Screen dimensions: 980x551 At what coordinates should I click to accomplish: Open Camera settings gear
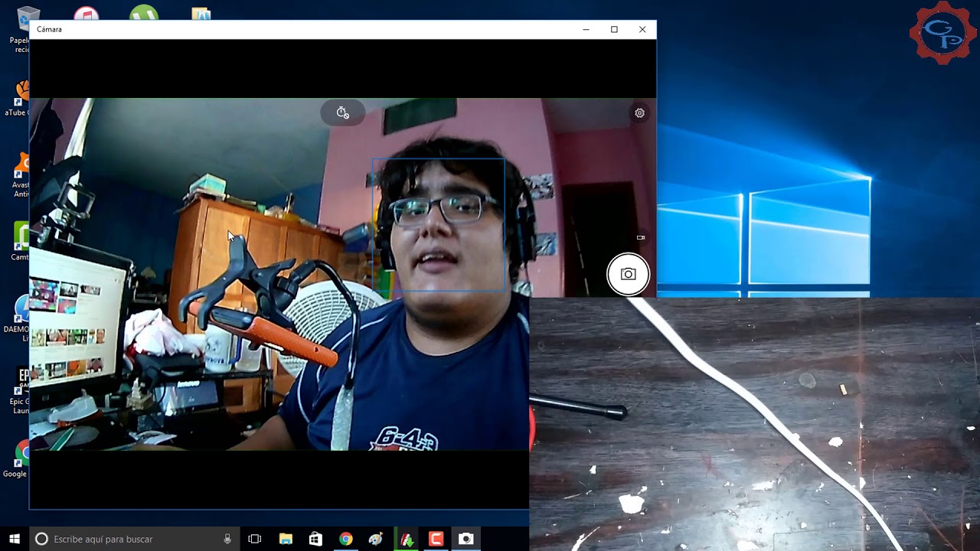(639, 113)
